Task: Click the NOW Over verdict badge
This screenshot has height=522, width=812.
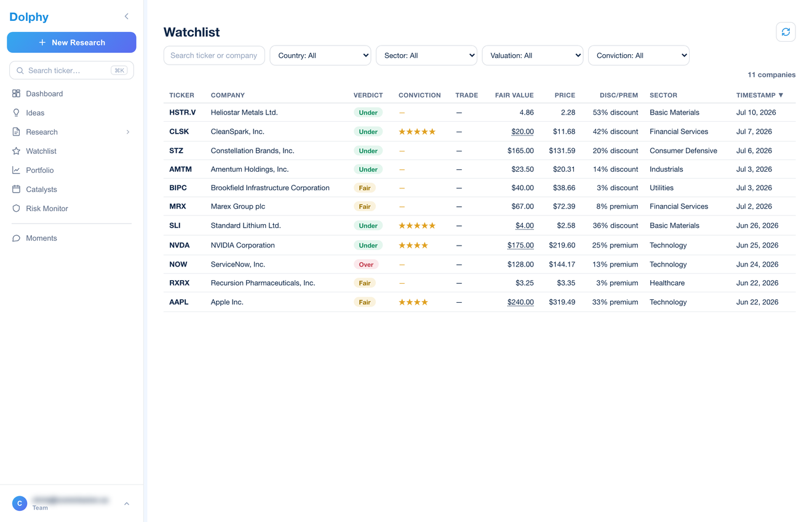Action: (x=366, y=265)
